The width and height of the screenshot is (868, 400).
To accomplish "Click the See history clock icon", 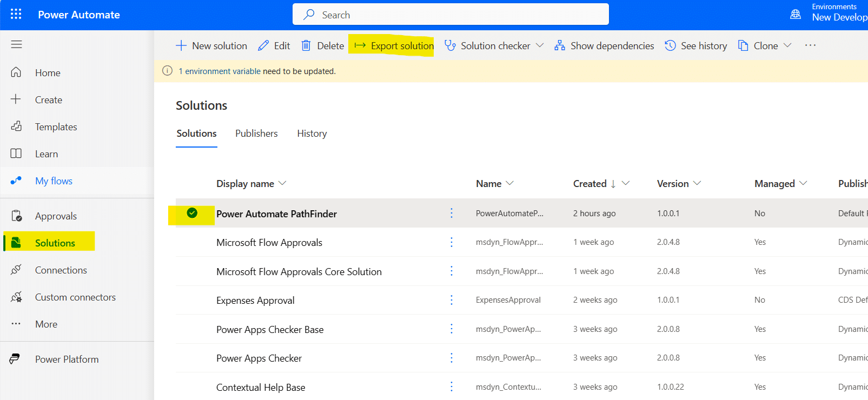I will (670, 46).
